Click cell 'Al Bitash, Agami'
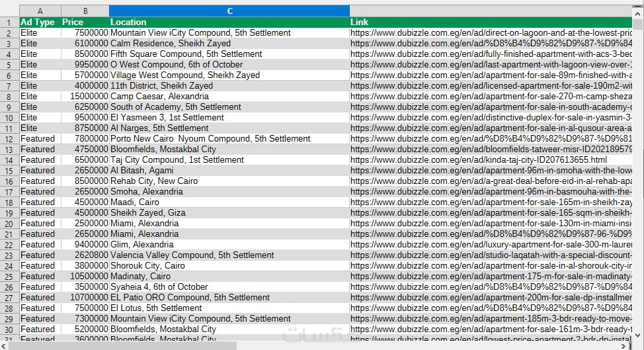 [x=229, y=171]
